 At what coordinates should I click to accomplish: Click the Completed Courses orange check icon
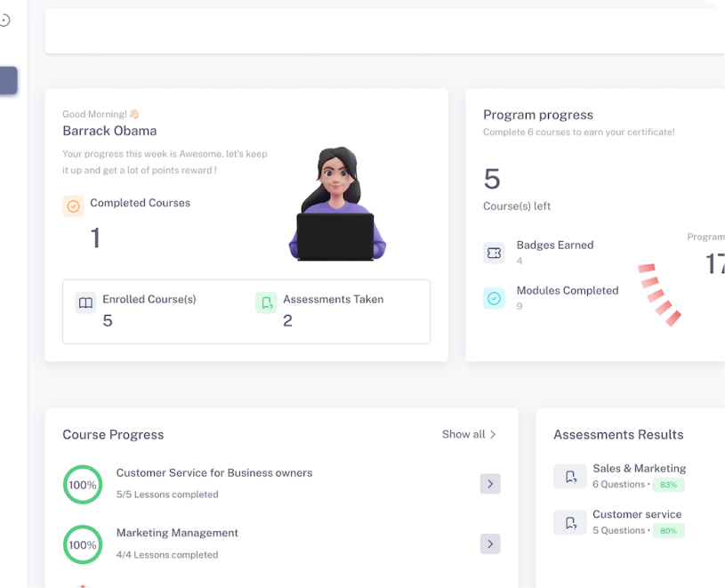tap(73, 205)
